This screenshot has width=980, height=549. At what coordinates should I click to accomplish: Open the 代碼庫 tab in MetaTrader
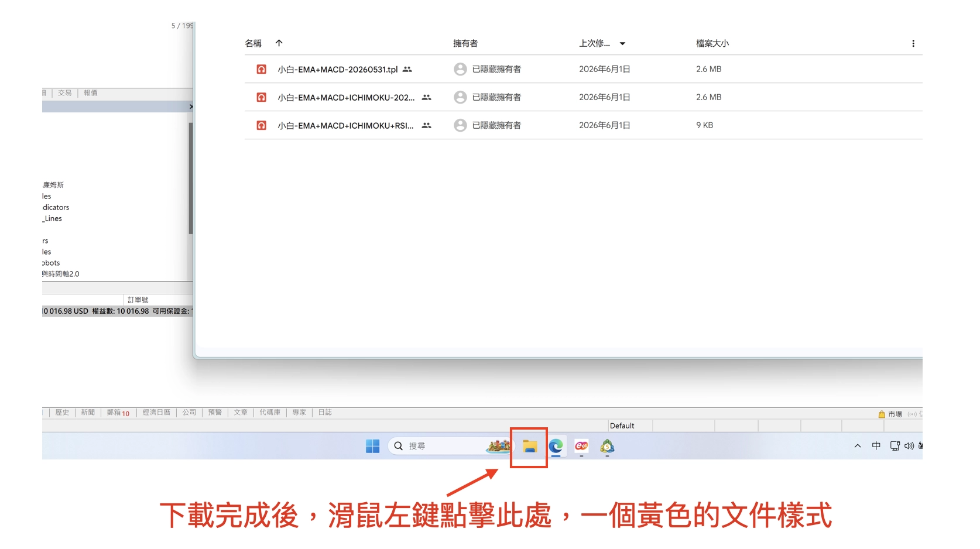pos(270,413)
